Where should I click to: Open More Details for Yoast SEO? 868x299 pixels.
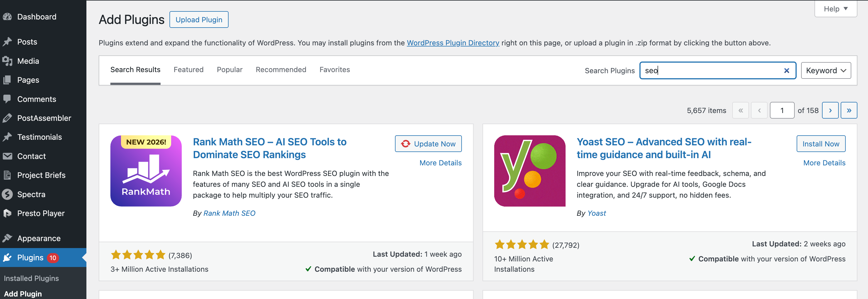click(x=824, y=163)
